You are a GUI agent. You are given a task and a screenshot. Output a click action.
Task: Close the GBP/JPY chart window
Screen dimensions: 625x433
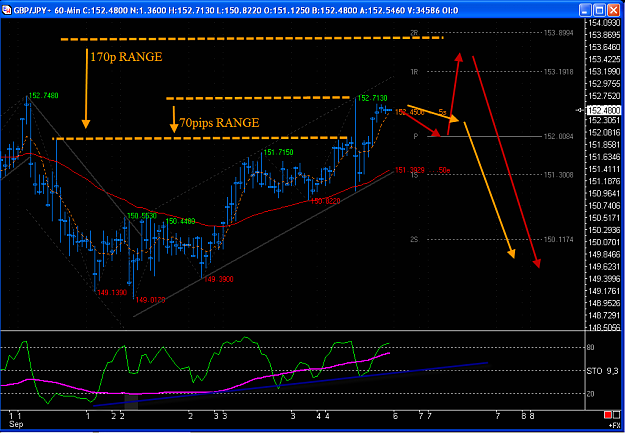[613, 10]
